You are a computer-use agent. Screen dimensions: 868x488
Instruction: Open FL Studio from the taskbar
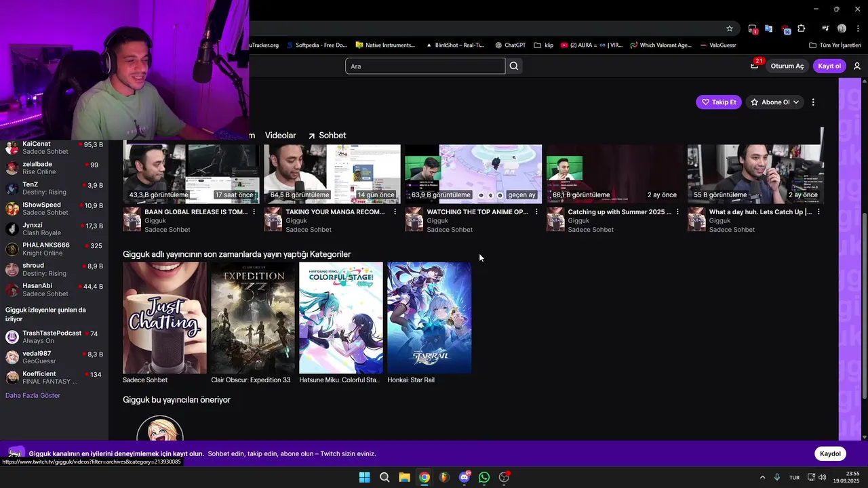tap(444, 477)
